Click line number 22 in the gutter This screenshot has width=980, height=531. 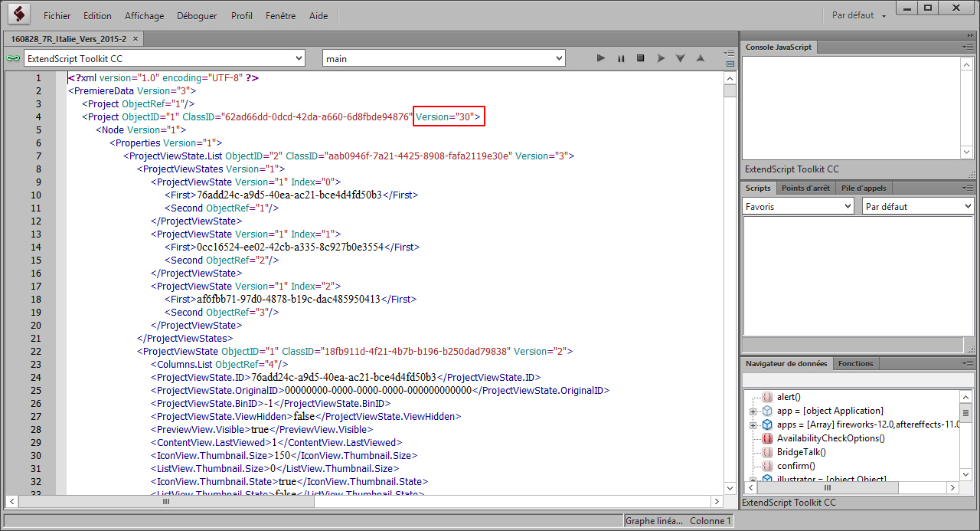point(36,352)
